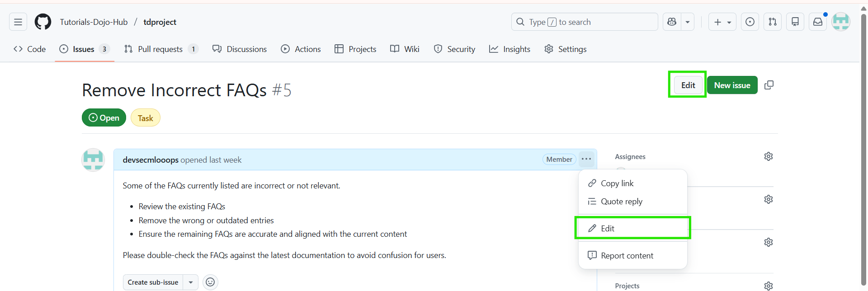
Task: Open the tdproject repository link
Action: pyautogui.click(x=160, y=22)
